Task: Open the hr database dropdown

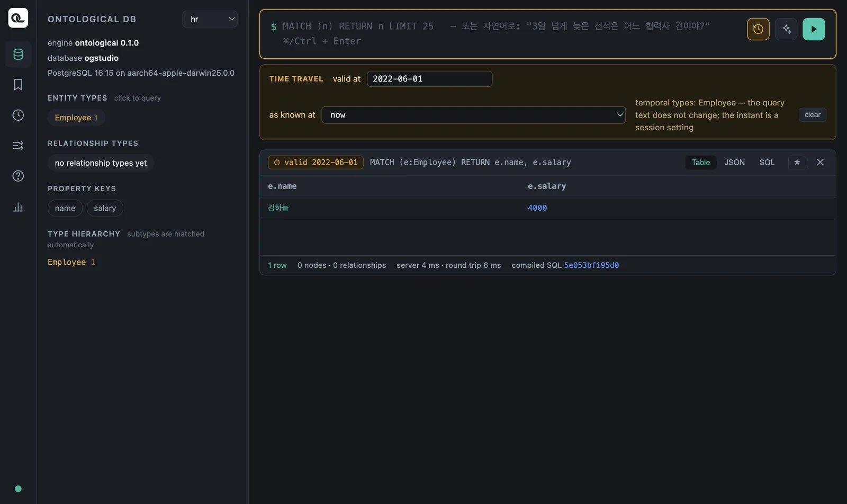Action: [210, 19]
